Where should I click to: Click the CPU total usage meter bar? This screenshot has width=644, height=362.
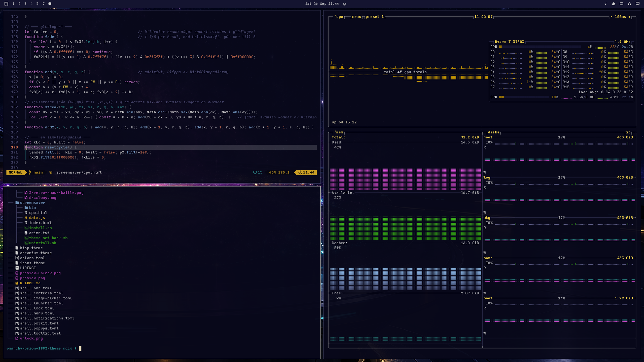tap(540, 47)
